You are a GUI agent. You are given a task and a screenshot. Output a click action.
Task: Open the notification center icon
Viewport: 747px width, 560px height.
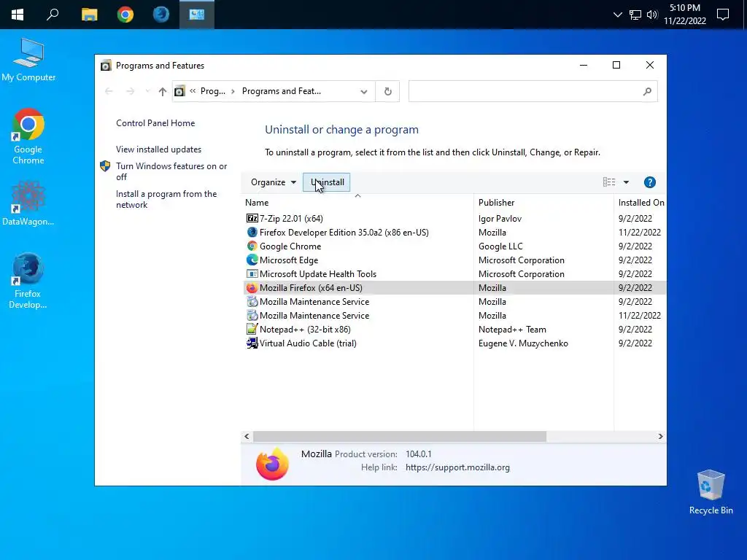click(x=723, y=15)
